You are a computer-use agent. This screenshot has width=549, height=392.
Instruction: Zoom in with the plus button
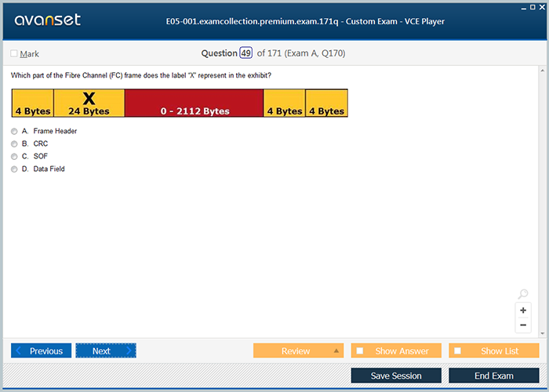pos(523,310)
